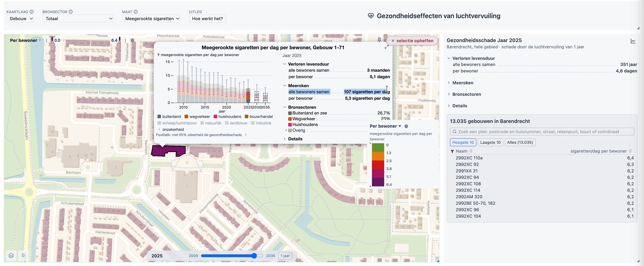
Task: Expand Bronsectoren in the Gezondheidsschade panel
Action: tap(467, 94)
